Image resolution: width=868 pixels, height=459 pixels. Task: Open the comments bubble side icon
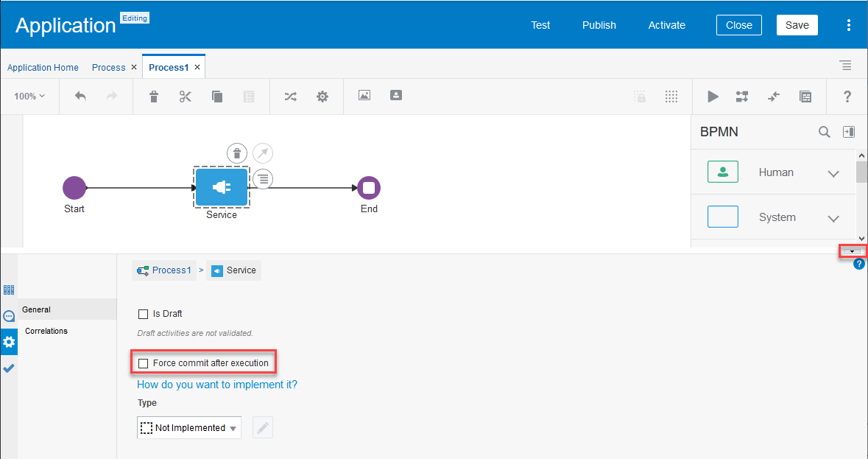9,316
